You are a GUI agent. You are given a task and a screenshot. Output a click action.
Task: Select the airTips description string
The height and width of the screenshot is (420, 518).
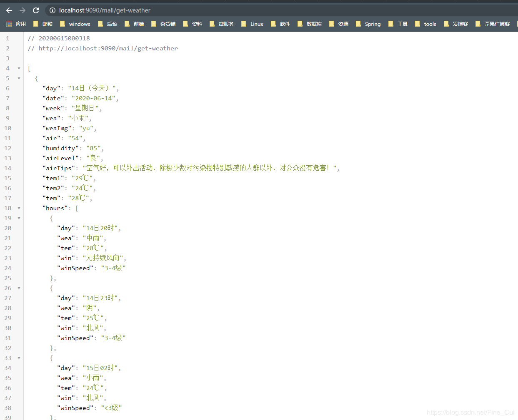pyautogui.click(x=210, y=168)
